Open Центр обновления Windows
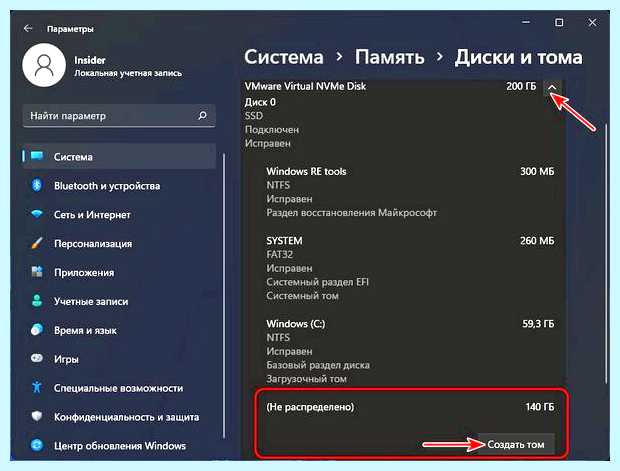 (x=119, y=445)
